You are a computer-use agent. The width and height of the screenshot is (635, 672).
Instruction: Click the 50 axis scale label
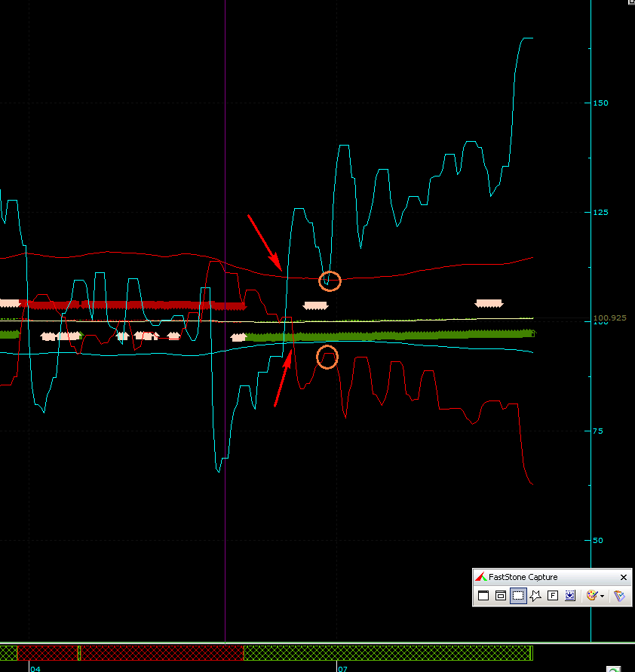(x=598, y=541)
